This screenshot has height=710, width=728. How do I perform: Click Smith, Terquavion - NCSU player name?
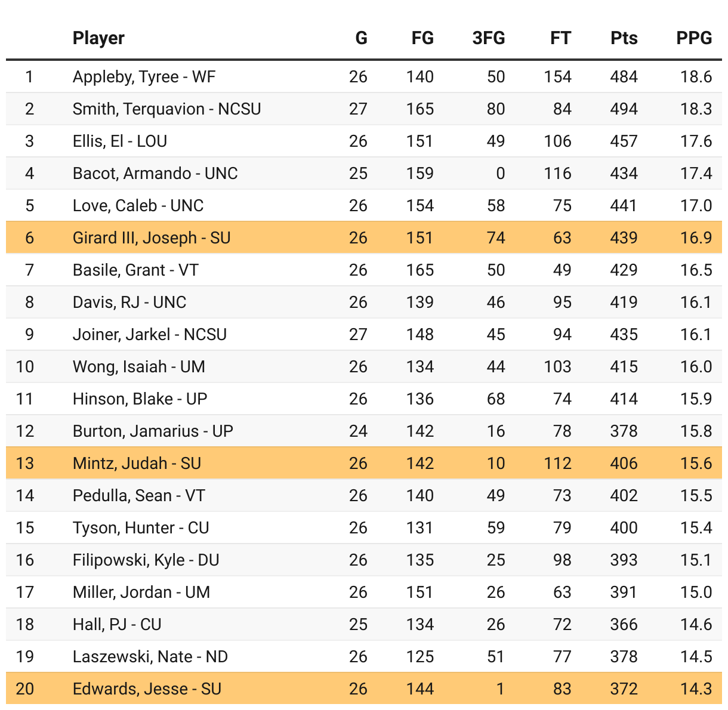pyautogui.click(x=166, y=109)
